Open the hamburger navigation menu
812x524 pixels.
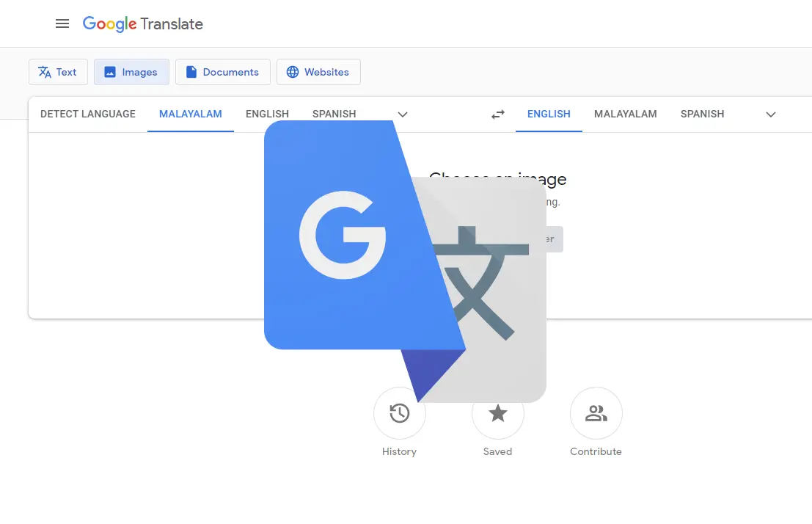coord(62,23)
